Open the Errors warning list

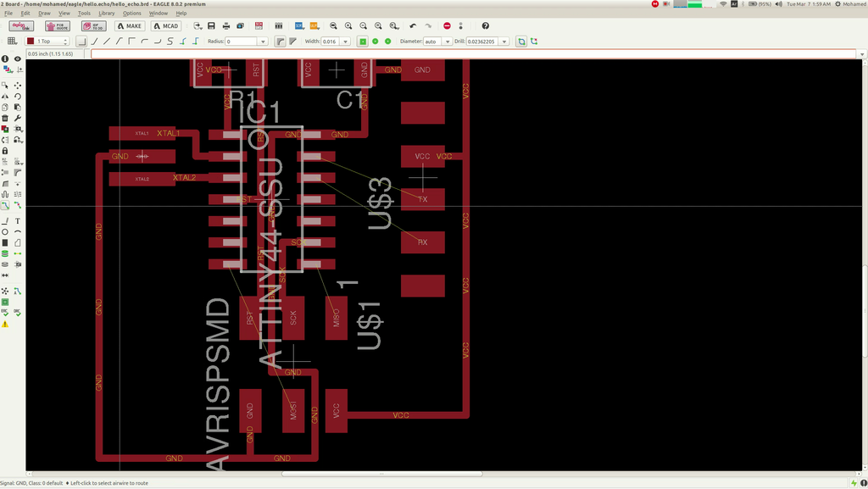pyautogui.click(x=5, y=324)
